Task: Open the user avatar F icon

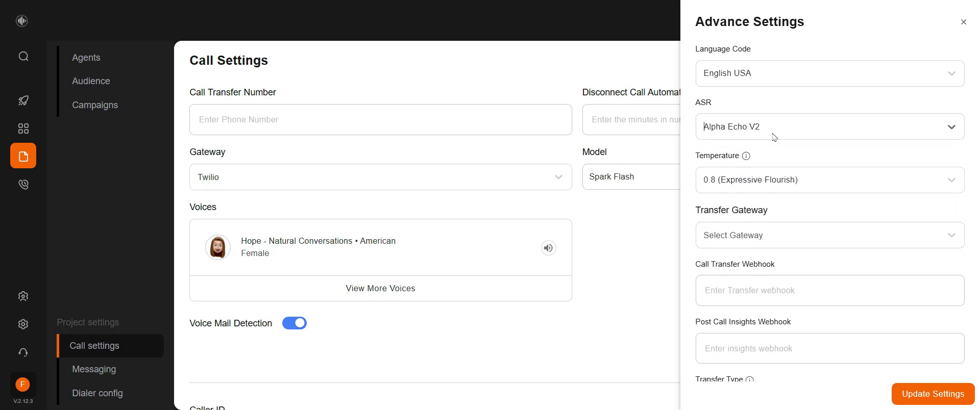Action: click(22, 385)
